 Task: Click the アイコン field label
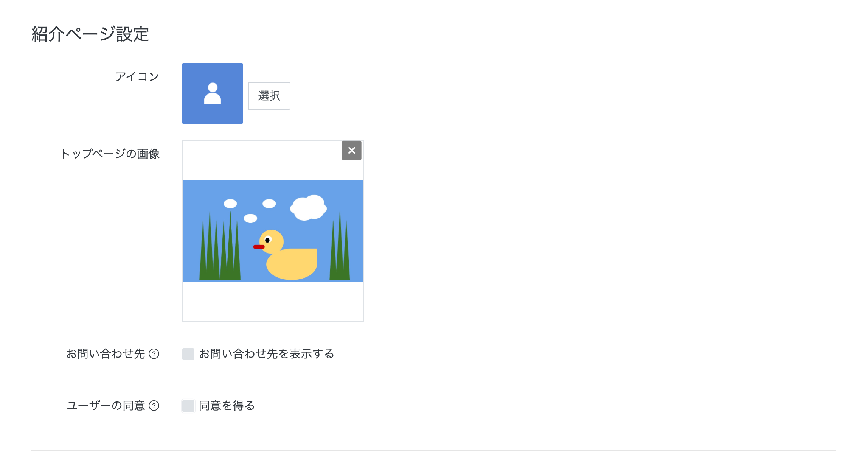click(137, 77)
